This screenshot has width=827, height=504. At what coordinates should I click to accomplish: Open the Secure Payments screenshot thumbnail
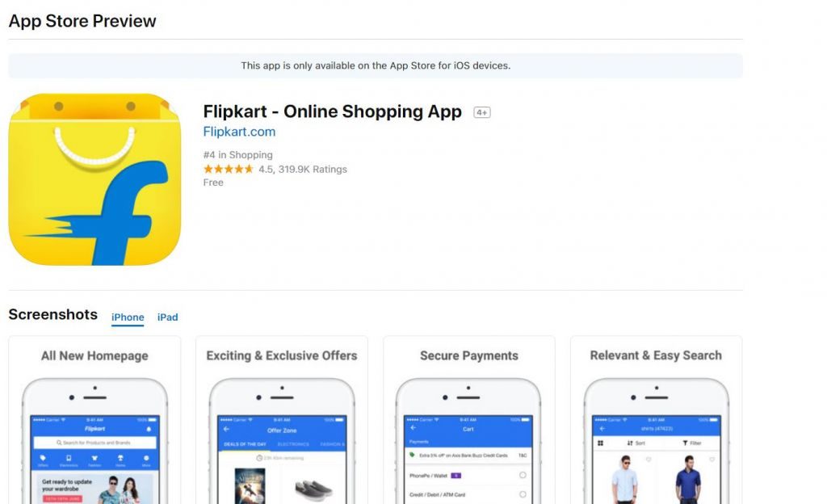pos(469,420)
